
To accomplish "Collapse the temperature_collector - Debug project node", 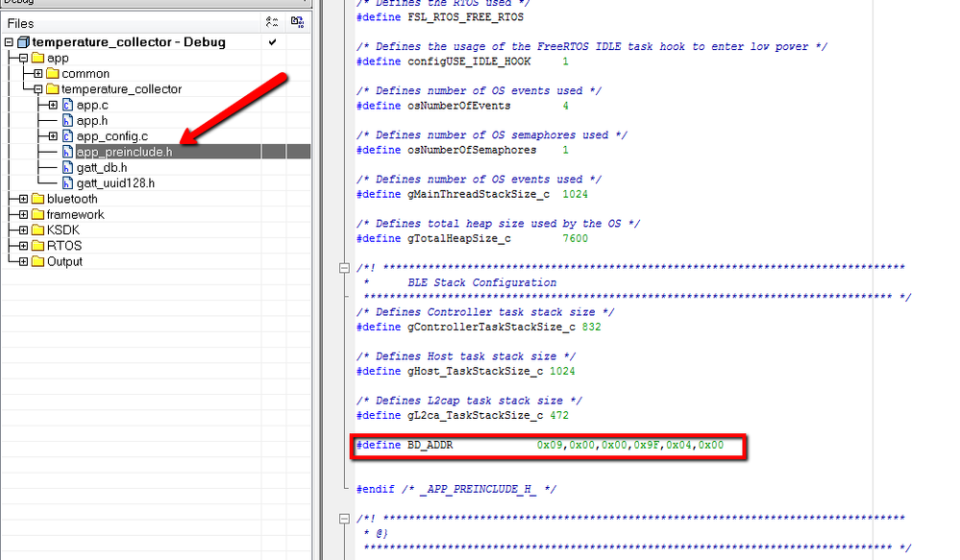I will [9, 42].
